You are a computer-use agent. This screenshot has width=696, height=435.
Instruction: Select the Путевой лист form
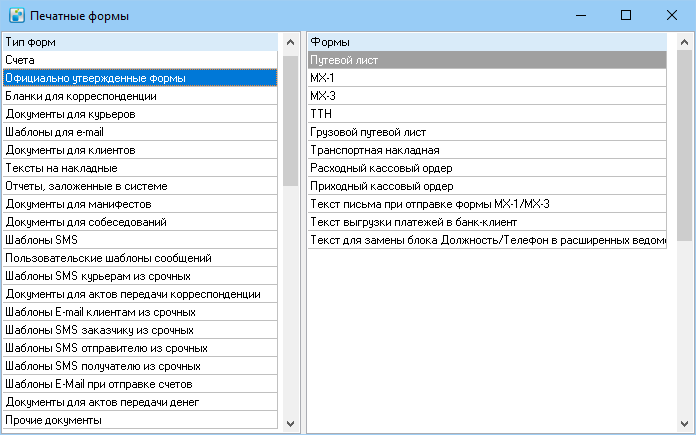coord(487,60)
